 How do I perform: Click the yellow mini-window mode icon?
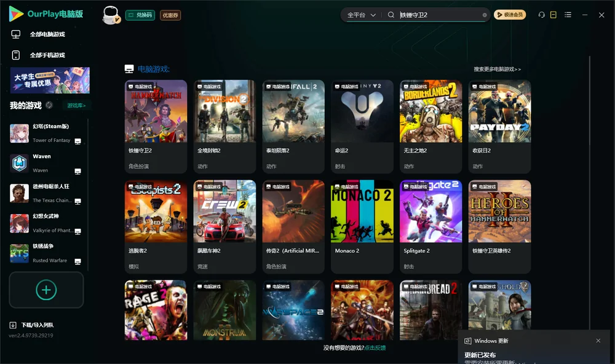[x=553, y=15]
